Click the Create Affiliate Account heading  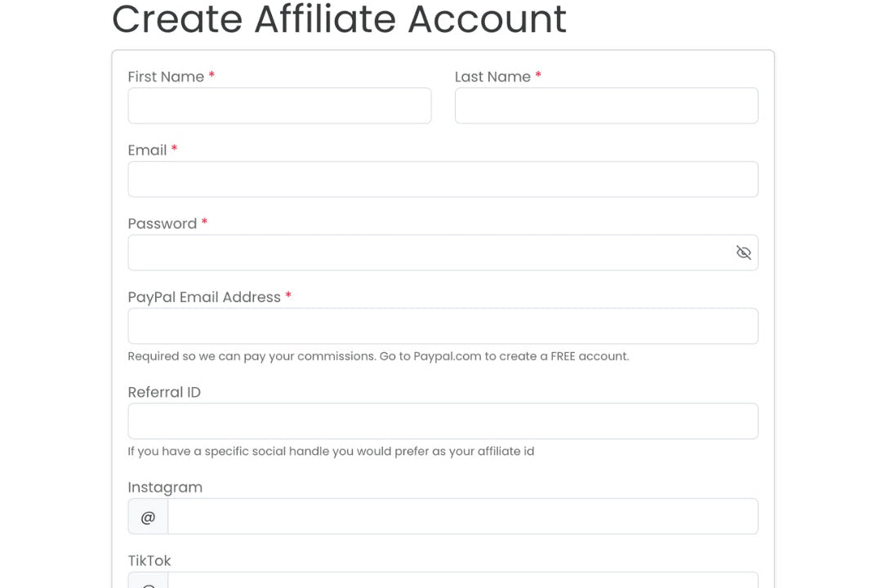coord(339,20)
